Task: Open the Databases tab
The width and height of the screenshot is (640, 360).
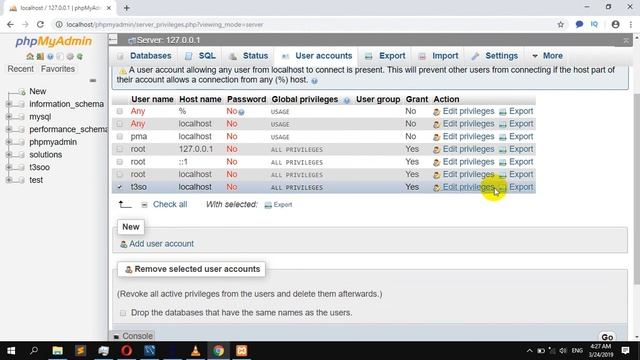Action: point(144,56)
